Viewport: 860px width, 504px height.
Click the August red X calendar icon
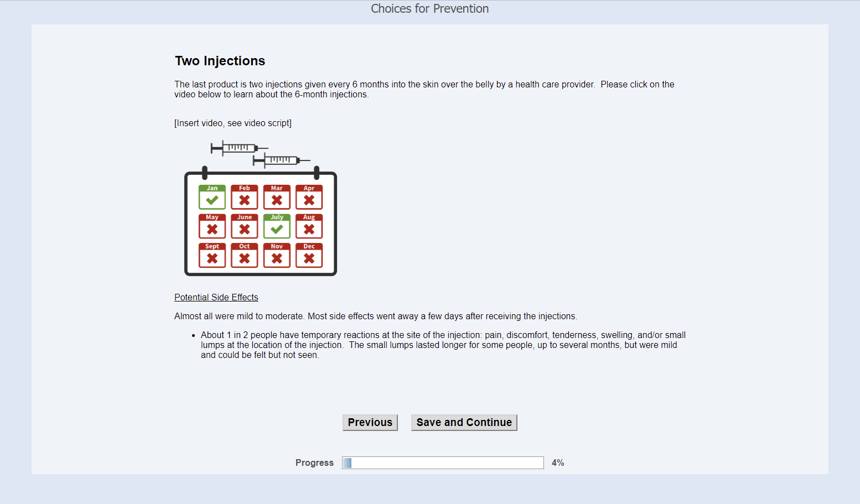click(309, 226)
